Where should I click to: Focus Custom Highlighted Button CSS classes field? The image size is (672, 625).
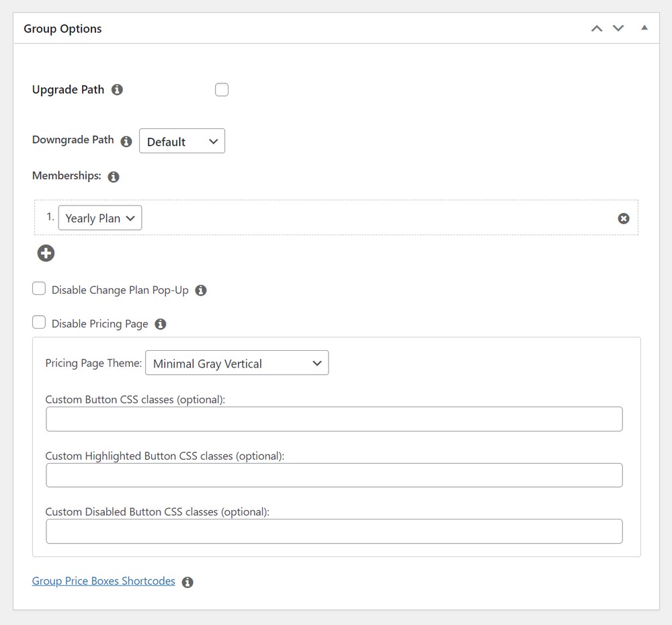[x=334, y=475]
